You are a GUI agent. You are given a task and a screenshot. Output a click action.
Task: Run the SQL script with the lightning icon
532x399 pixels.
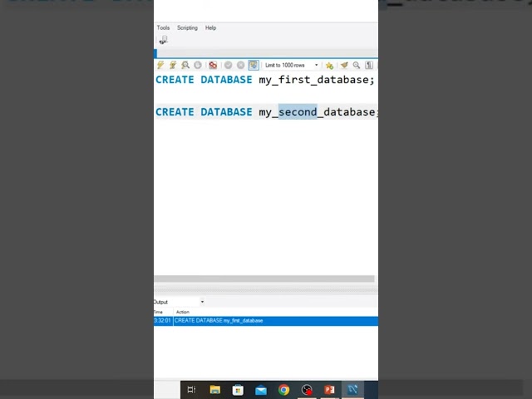pos(160,65)
